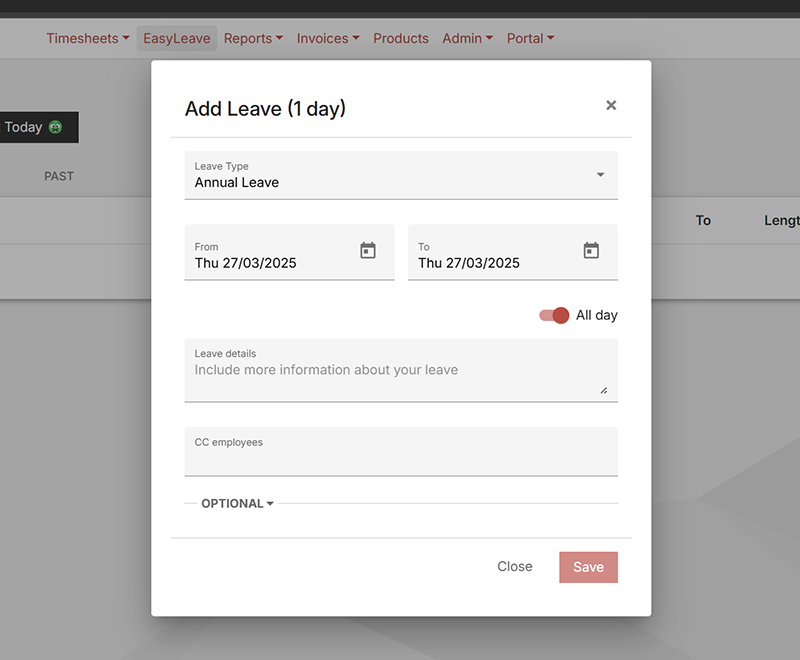
Task: Focus the Leave details text area
Action: click(401, 370)
